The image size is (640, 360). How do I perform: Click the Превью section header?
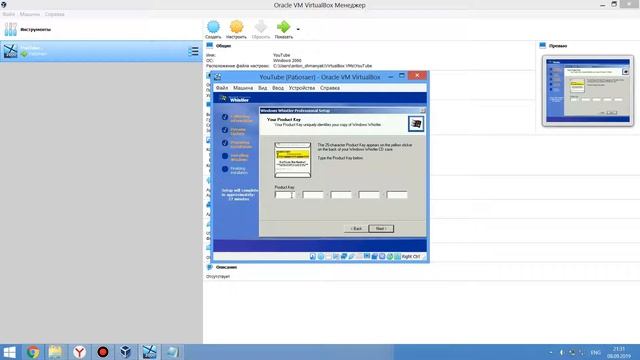pos(558,46)
